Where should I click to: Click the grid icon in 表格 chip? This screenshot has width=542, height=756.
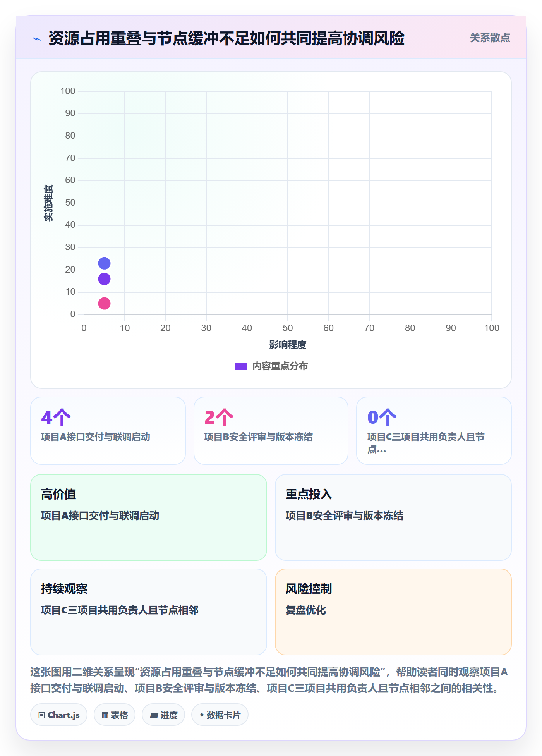point(105,715)
